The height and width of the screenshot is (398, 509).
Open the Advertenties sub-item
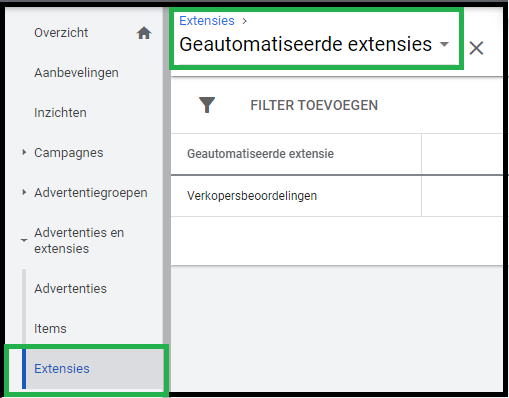tap(70, 289)
